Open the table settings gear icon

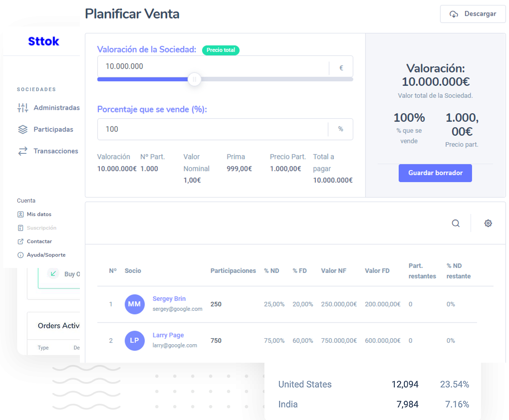coord(488,223)
